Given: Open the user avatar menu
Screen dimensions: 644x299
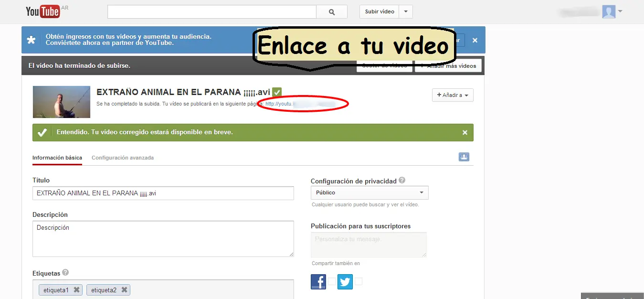Looking at the screenshot, I should tap(609, 12).
